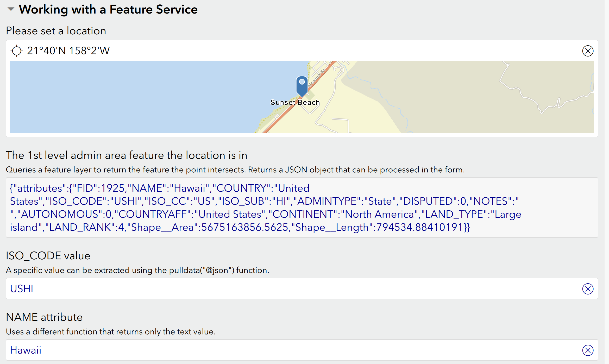
Task: Clear the 21°40'N 158°2'W location value
Action: click(x=587, y=51)
